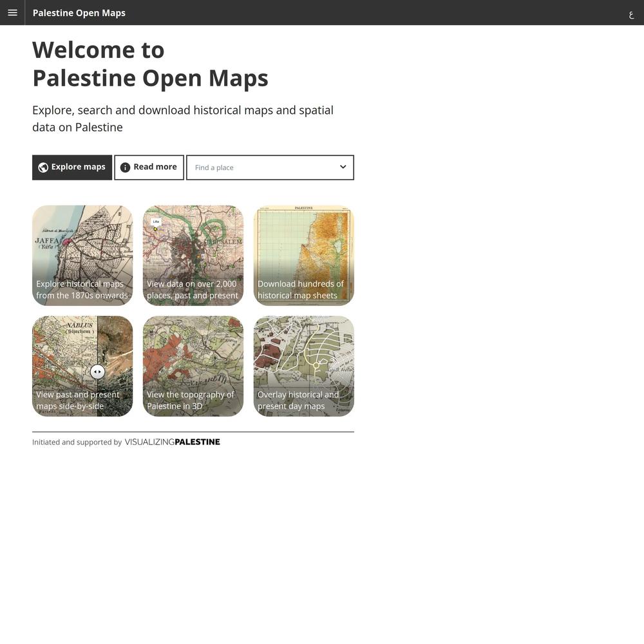Open the Palestine Open Maps header title

79,13
